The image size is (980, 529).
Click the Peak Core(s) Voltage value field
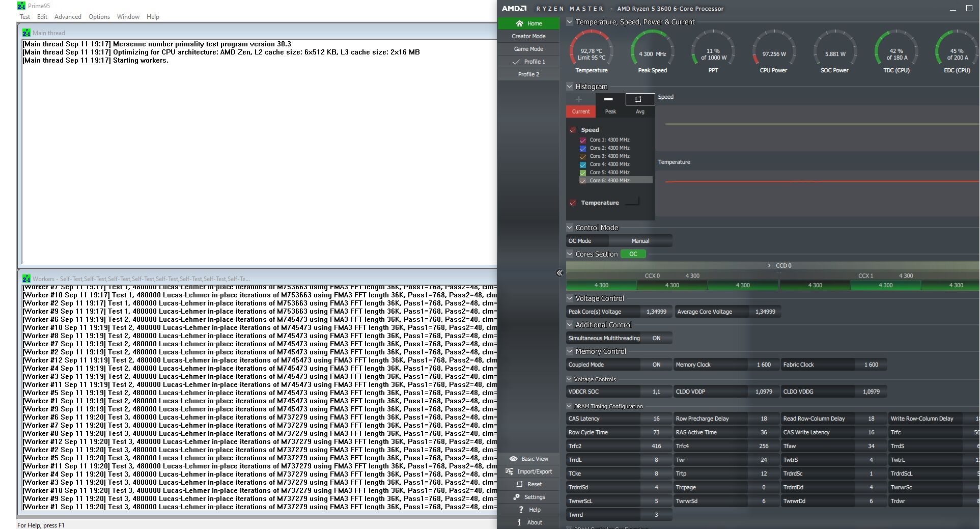[656, 312]
